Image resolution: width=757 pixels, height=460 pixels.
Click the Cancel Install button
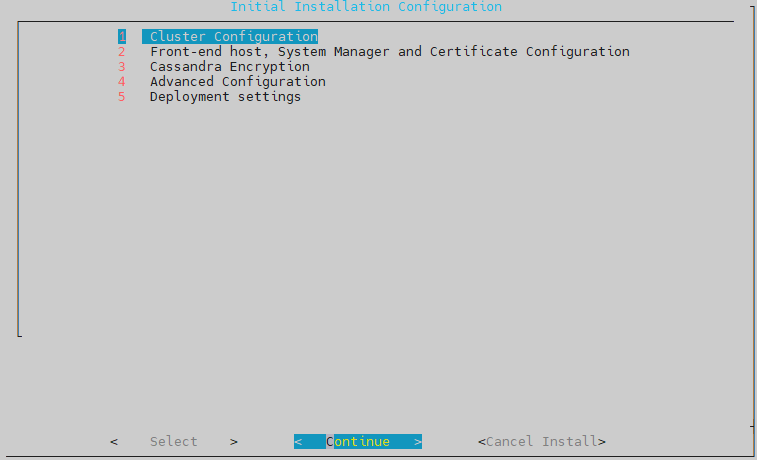tap(541, 442)
